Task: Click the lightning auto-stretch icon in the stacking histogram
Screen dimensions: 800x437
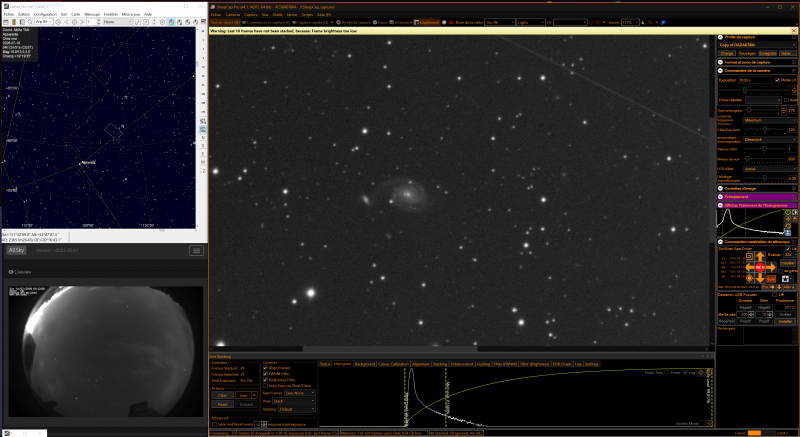Action: click(701, 373)
